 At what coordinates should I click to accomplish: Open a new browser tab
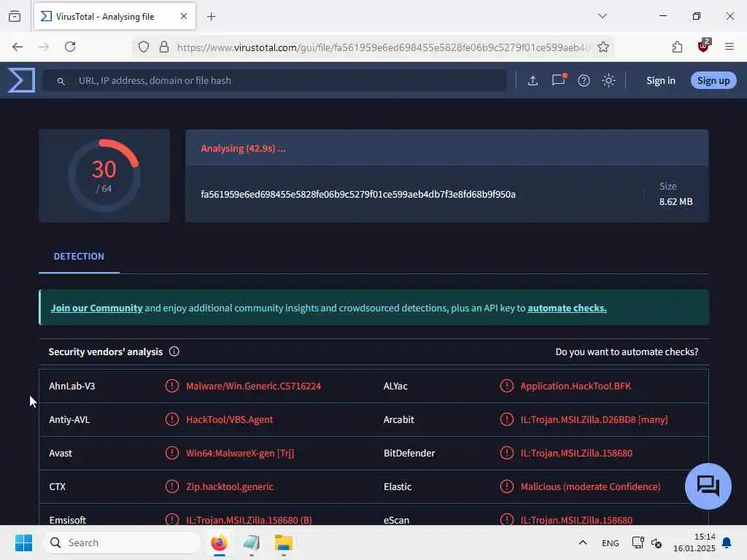(212, 17)
